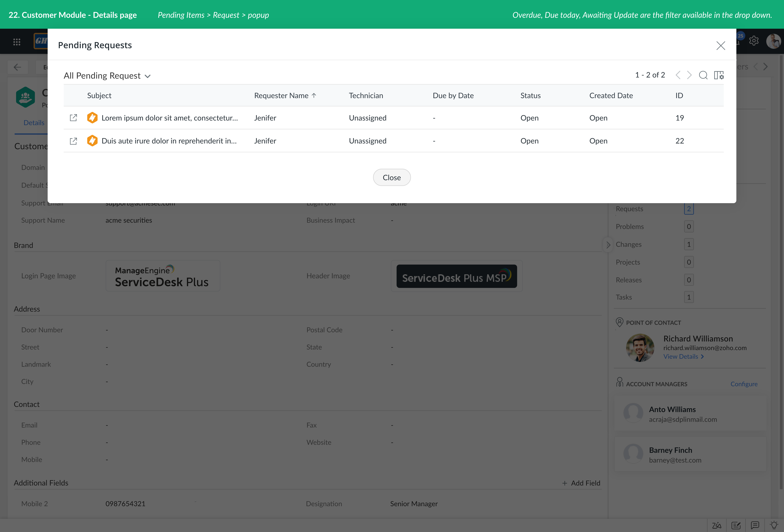The width and height of the screenshot is (784, 532).
Task: Click the Account Managers person icon
Action: [x=619, y=382]
